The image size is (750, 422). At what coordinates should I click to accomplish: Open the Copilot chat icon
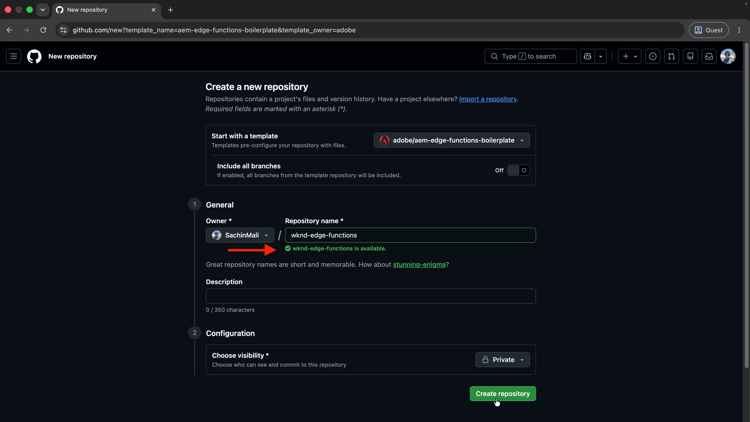[x=587, y=56]
